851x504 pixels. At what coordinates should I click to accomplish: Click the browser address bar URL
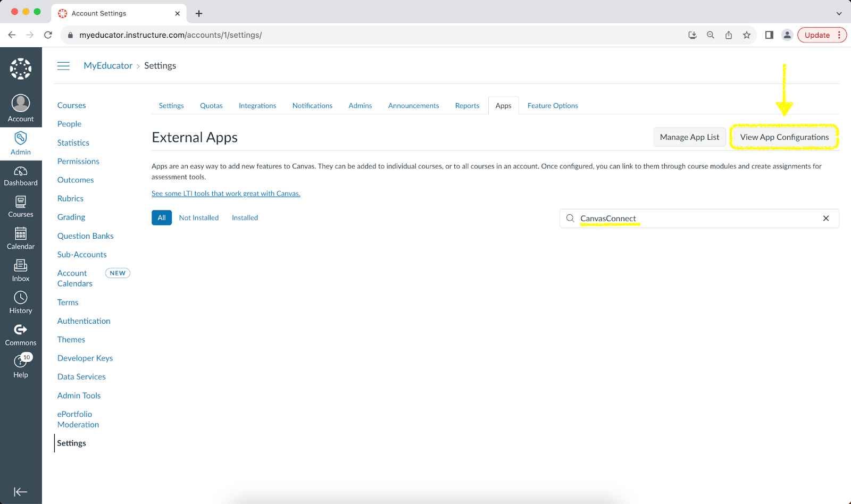[x=170, y=35]
